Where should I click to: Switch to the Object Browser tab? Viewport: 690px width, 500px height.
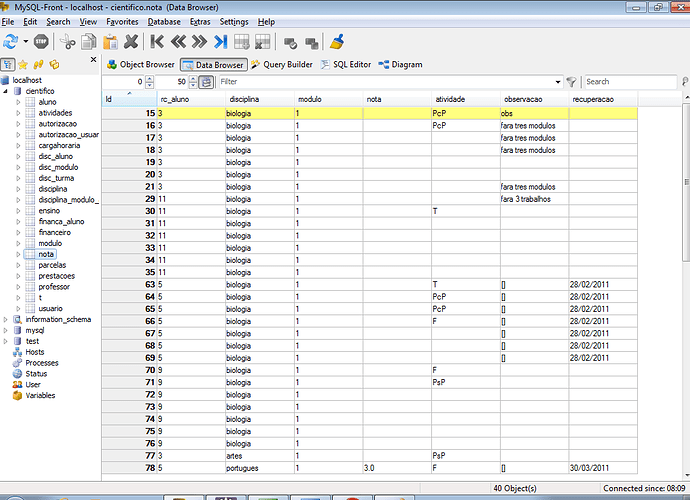coord(141,65)
